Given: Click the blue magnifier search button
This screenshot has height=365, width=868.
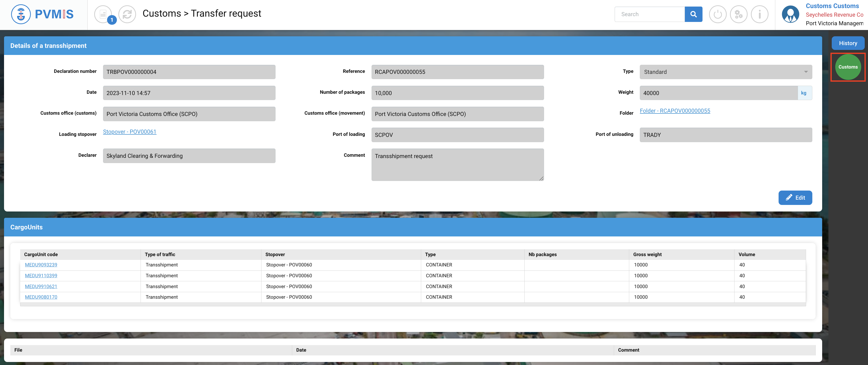Looking at the screenshot, I should [693, 14].
